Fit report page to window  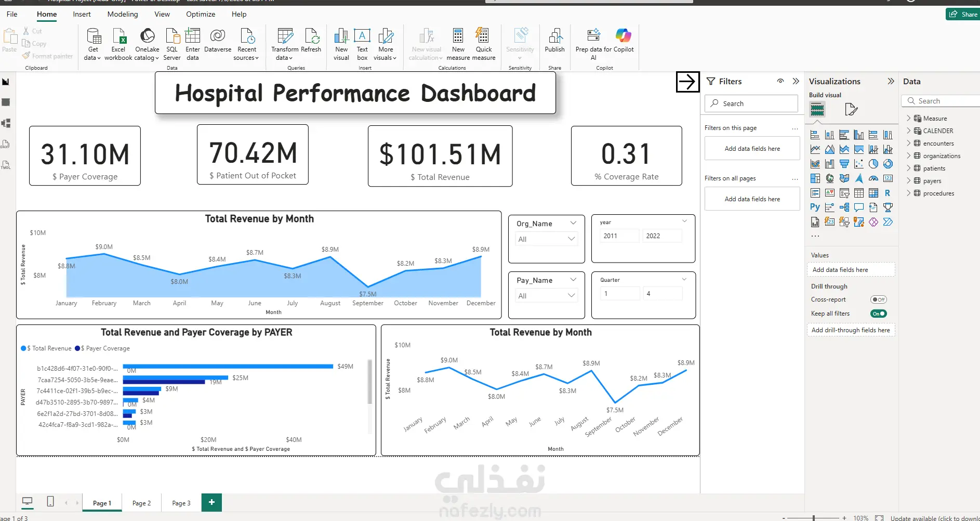(x=879, y=518)
